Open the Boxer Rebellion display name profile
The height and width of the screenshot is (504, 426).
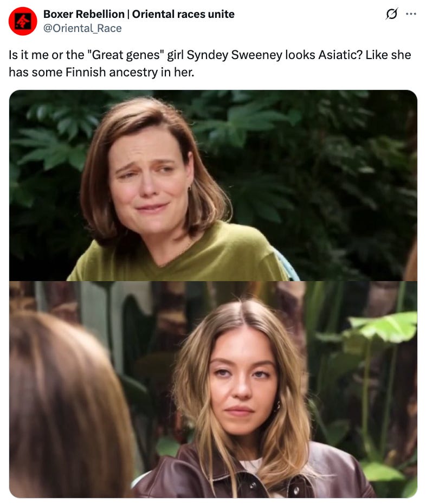pyautogui.click(x=139, y=14)
